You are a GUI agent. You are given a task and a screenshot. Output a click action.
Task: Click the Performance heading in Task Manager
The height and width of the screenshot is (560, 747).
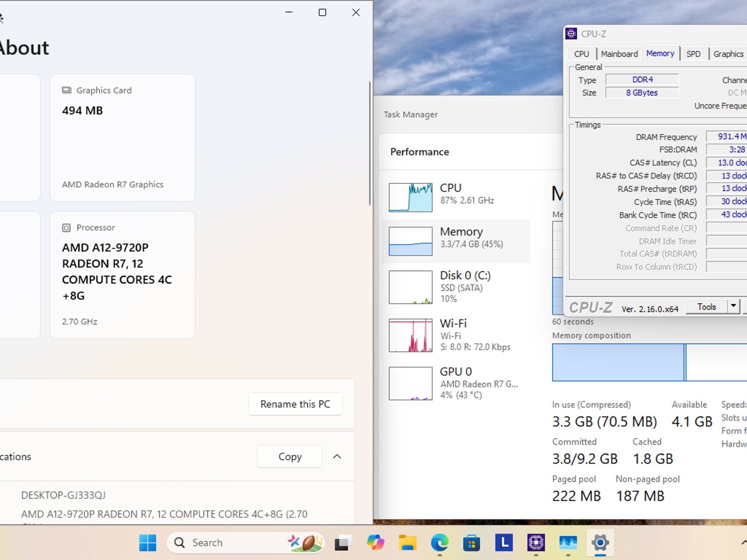pyautogui.click(x=419, y=152)
